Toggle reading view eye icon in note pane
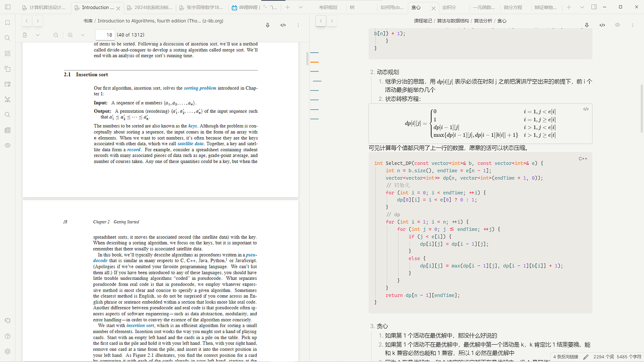 [617, 25]
